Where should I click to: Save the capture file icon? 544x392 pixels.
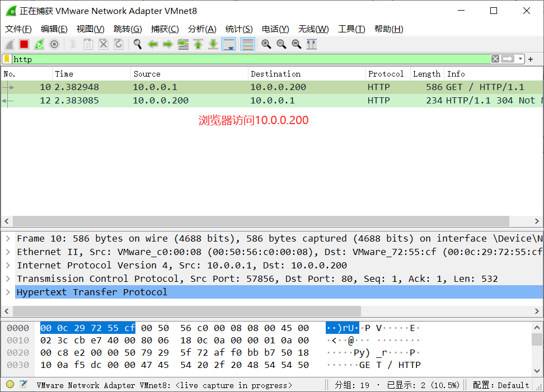click(88, 44)
